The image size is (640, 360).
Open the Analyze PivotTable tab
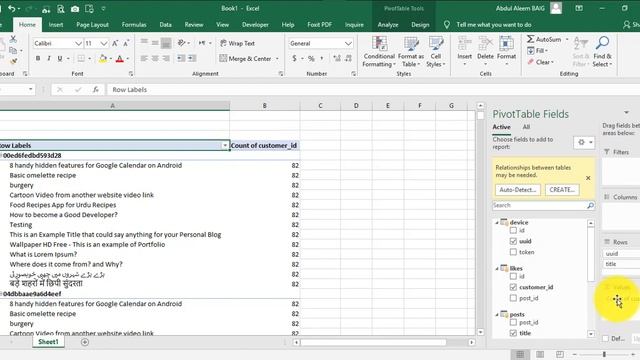388,25
